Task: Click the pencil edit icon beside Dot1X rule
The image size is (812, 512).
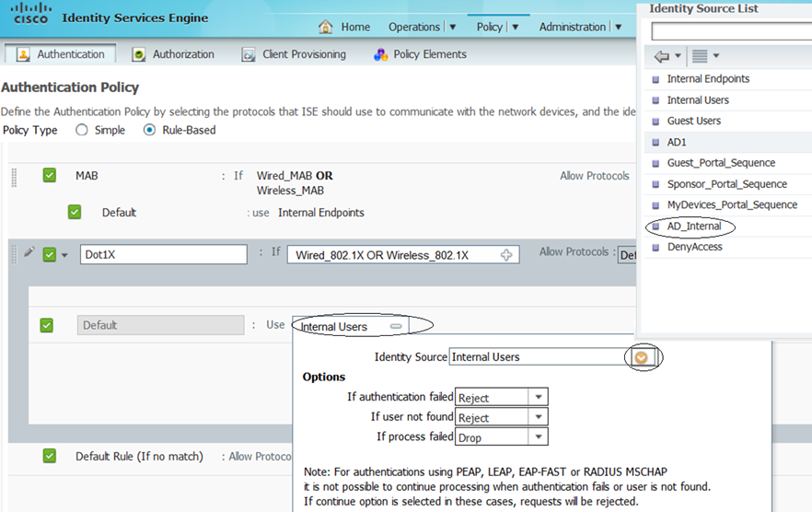Action: [x=29, y=252]
